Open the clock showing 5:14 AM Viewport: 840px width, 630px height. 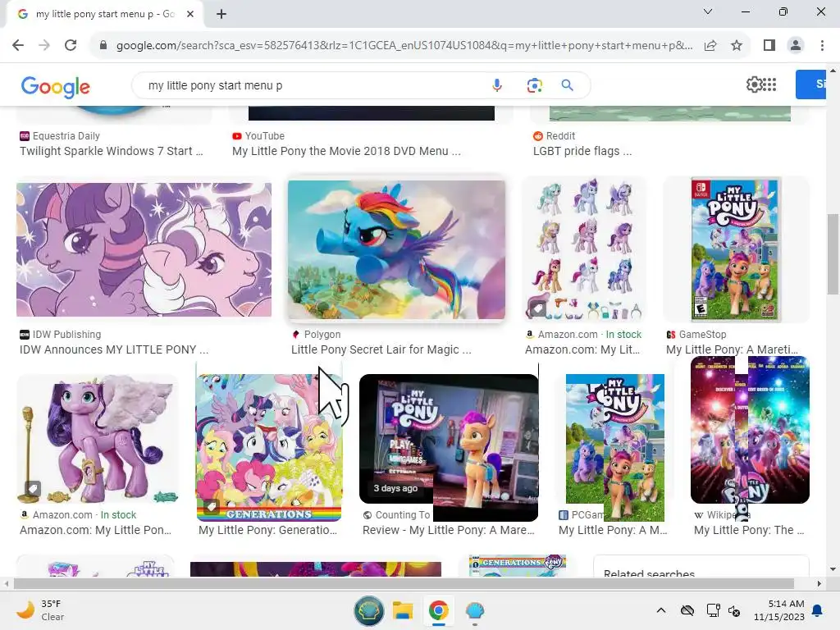click(779, 610)
